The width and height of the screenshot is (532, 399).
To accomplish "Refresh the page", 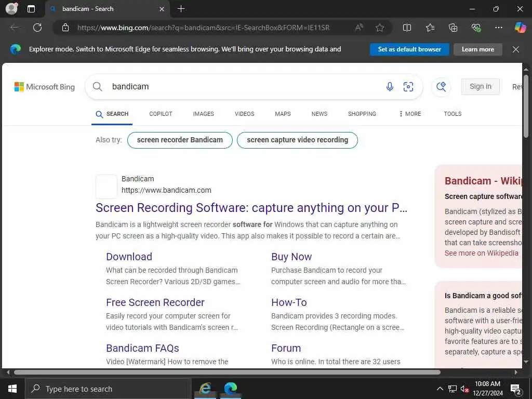I will [x=37, y=28].
